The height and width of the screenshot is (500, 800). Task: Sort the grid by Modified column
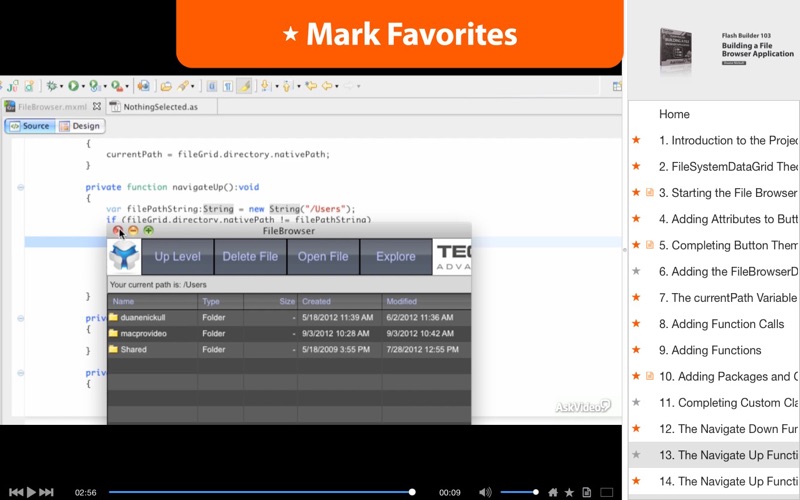(427, 302)
